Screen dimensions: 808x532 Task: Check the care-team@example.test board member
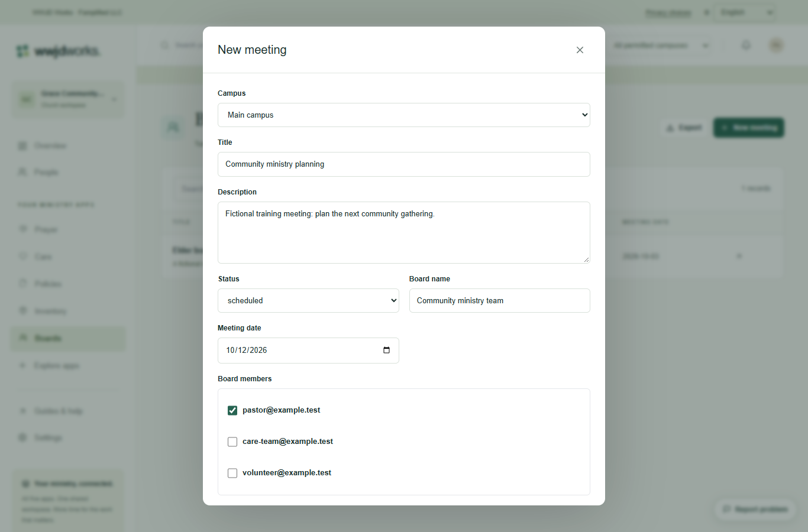[232, 442]
